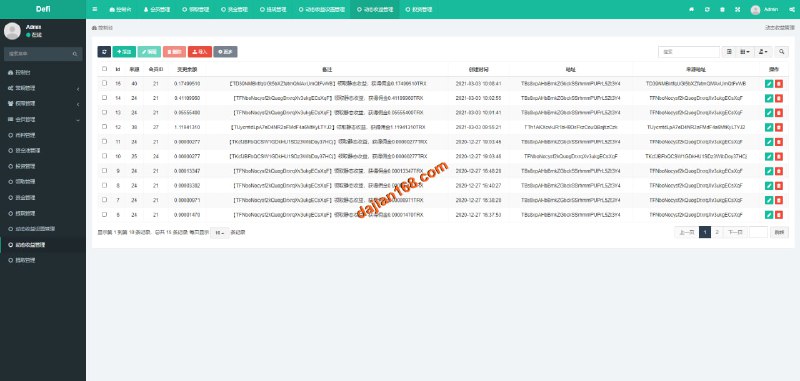Click the green add button with the plus sign

[124, 52]
